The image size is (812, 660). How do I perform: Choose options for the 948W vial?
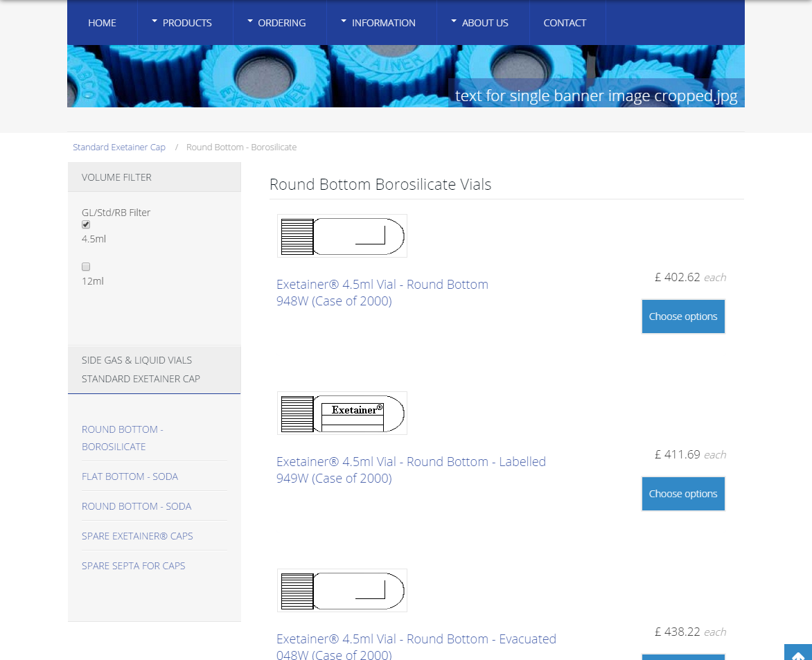(x=683, y=316)
